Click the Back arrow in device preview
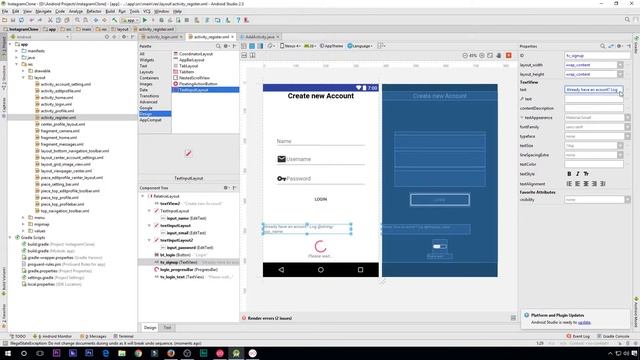Screen dimensions: 640x360 [281, 270]
